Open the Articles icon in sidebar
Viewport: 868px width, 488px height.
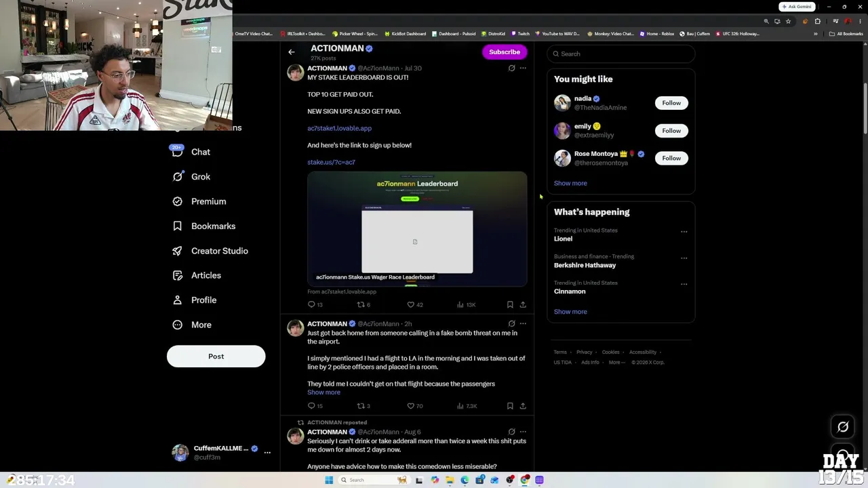point(178,275)
